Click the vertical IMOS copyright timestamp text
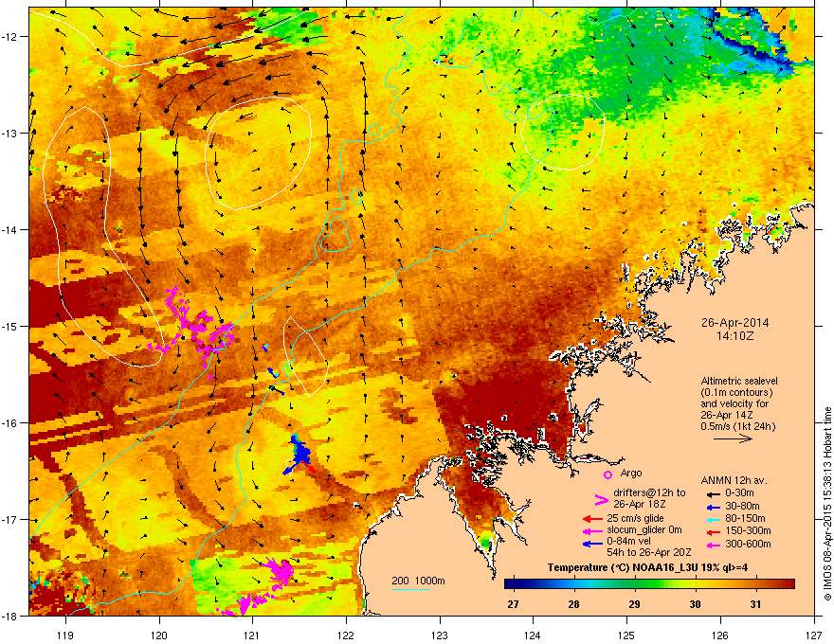The height and width of the screenshot is (644, 834). pyautogui.click(x=827, y=504)
